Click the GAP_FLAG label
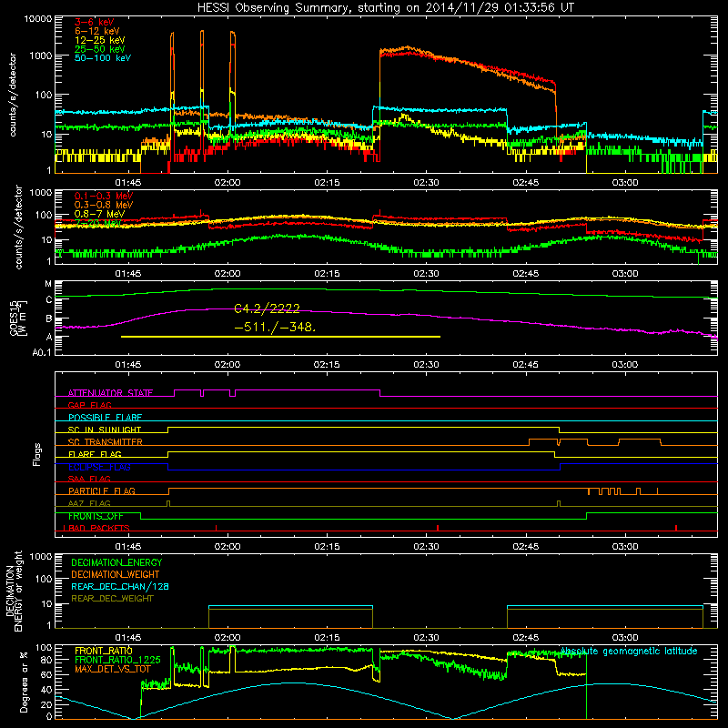728x728 pixels. click(x=89, y=405)
